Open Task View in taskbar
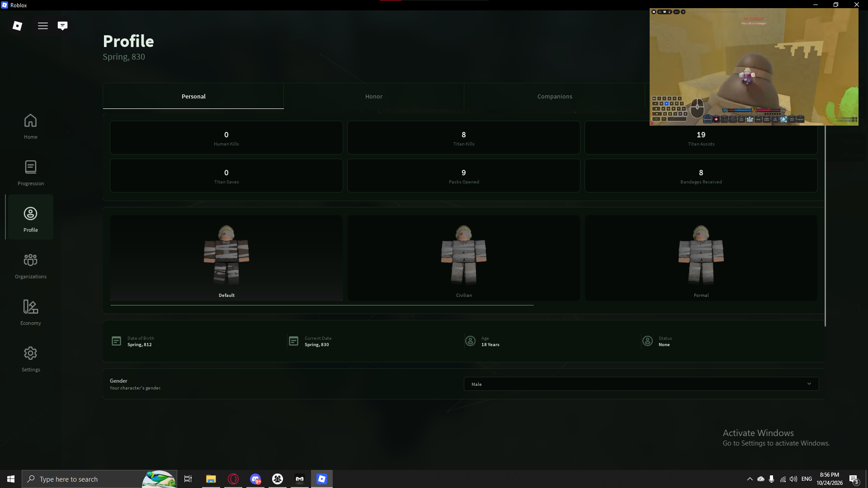The height and width of the screenshot is (488, 868). click(188, 479)
